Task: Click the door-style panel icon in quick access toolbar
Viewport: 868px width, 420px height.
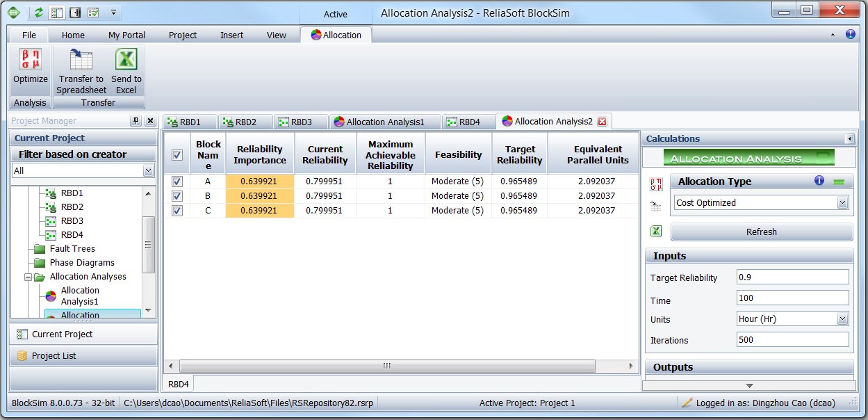Action: coord(75,13)
